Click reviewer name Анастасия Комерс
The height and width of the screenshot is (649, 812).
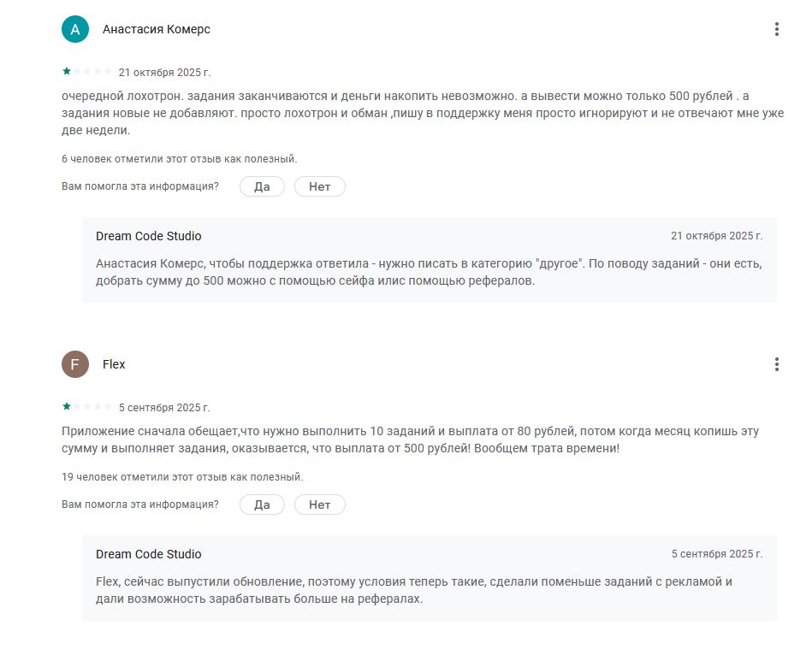157,28
